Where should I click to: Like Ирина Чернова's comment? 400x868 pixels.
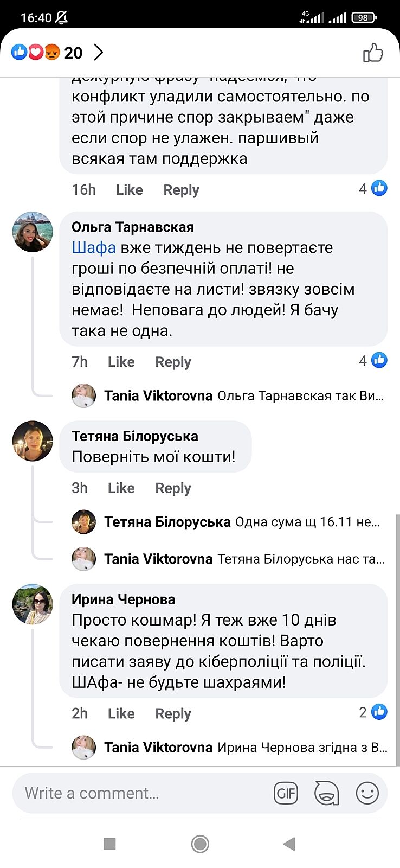tap(121, 713)
